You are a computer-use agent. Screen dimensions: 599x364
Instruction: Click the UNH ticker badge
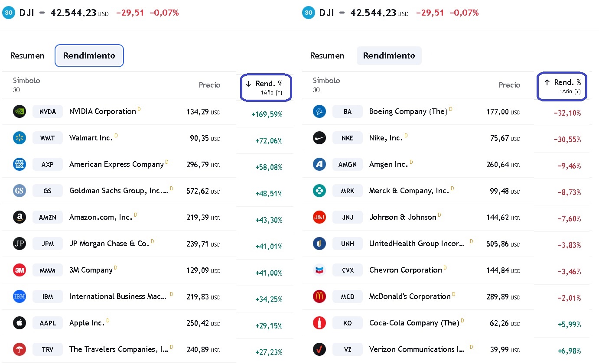[348, 244]
